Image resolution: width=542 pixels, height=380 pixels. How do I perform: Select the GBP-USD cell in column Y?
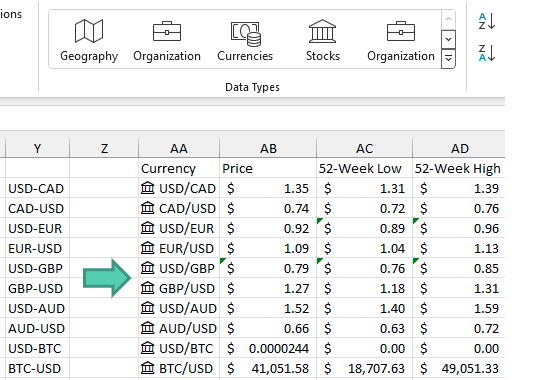click(37, 289)
